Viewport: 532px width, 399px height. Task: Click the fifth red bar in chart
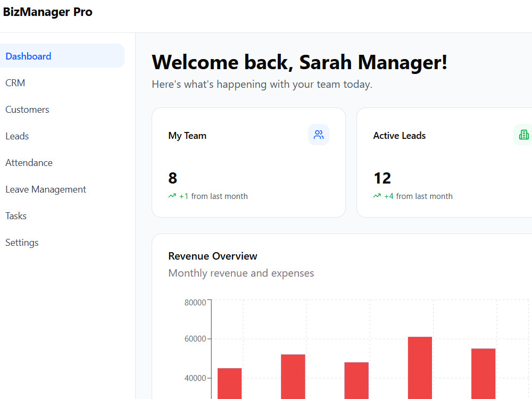click(x=484, y=373)
